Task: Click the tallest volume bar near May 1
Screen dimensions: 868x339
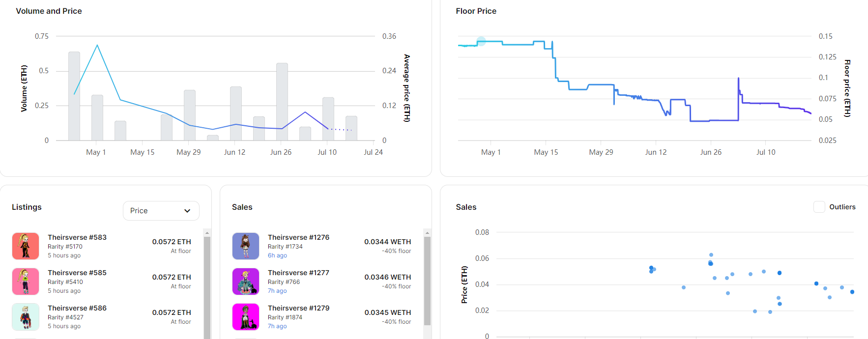Action: (74, 96)
